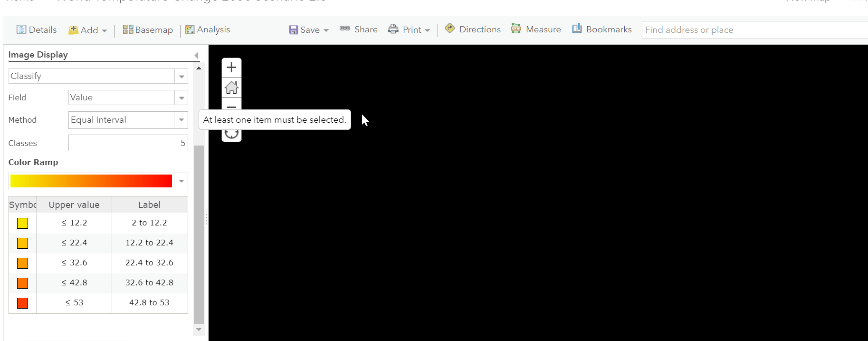
Task: Click label cell 2 to 12.2
Action: (x=149, y=223)
